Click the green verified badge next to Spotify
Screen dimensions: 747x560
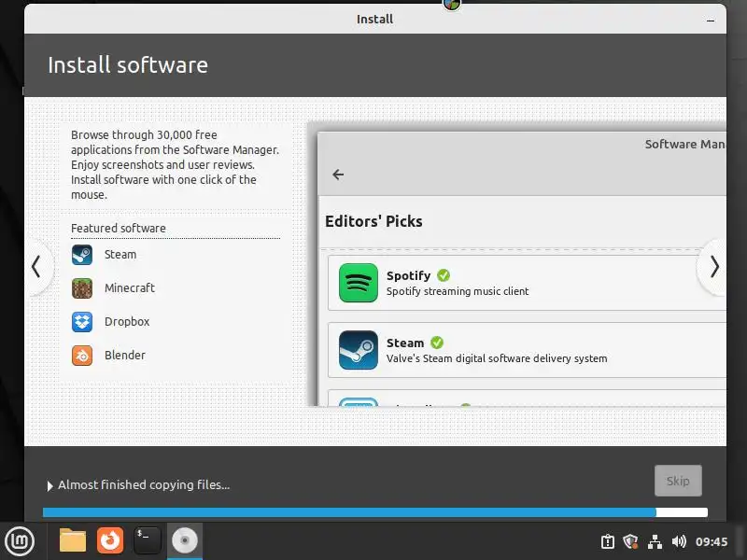(x=444, y=275)
